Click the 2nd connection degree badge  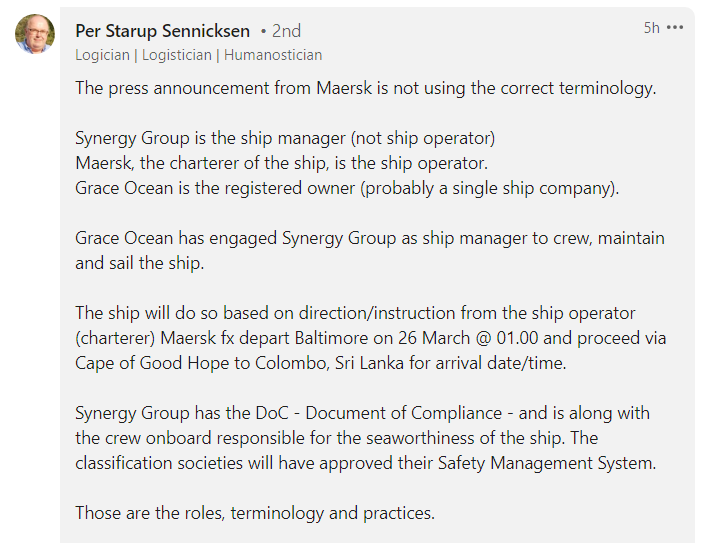point(285,31)
